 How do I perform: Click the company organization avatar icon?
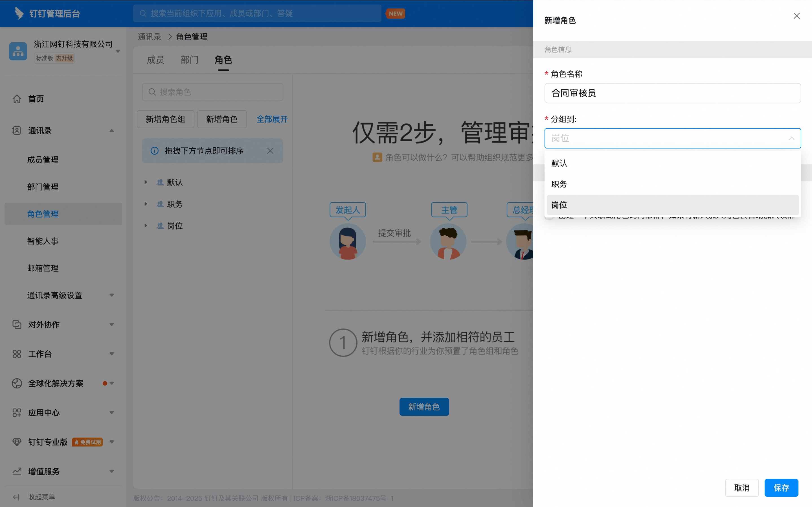[x=18, y=51]
